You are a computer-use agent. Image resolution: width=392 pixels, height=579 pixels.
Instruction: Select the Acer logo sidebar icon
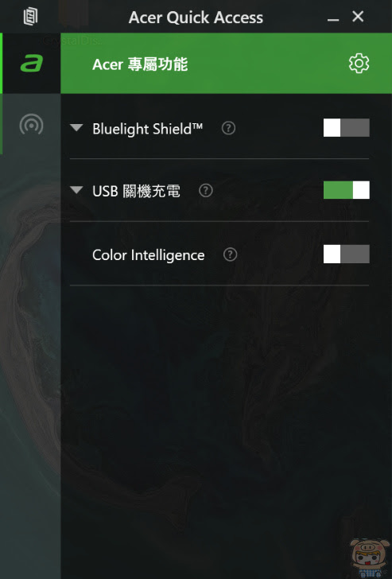point(31,63)
